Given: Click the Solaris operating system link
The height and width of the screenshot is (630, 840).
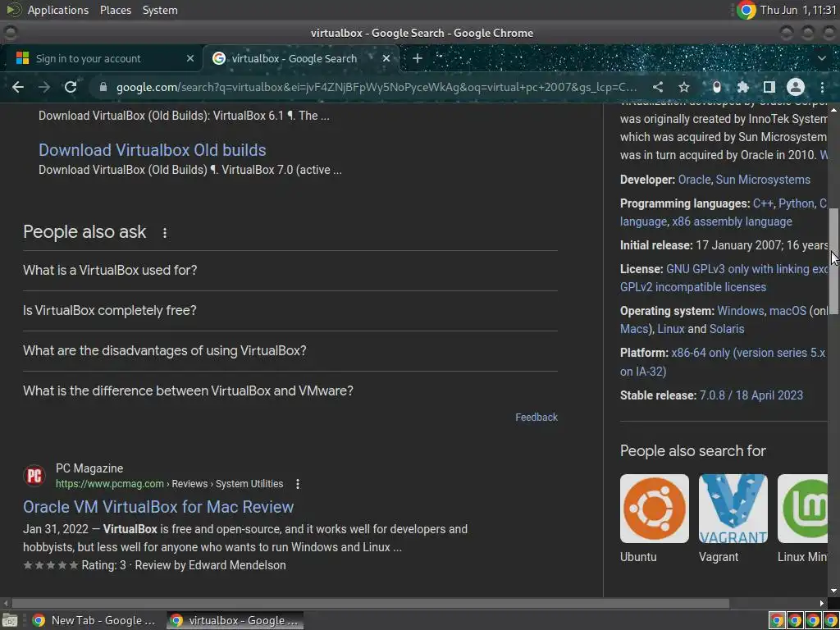Looking at the screenshot, I should [727, 329].
